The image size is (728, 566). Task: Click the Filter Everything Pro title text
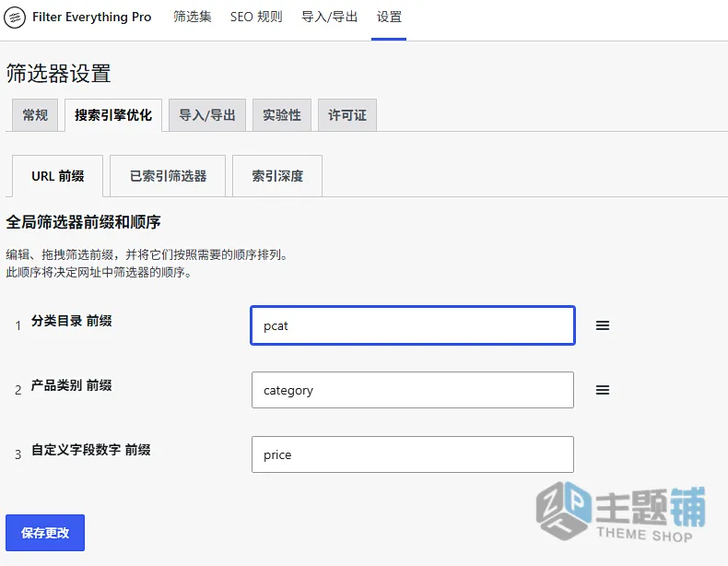tap(92, 18)
